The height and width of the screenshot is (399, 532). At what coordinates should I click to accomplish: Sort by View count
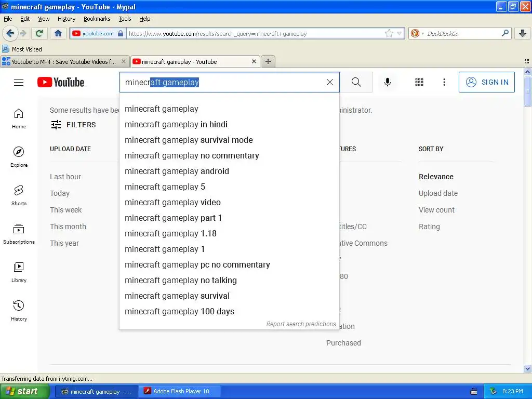pos(436,210)
